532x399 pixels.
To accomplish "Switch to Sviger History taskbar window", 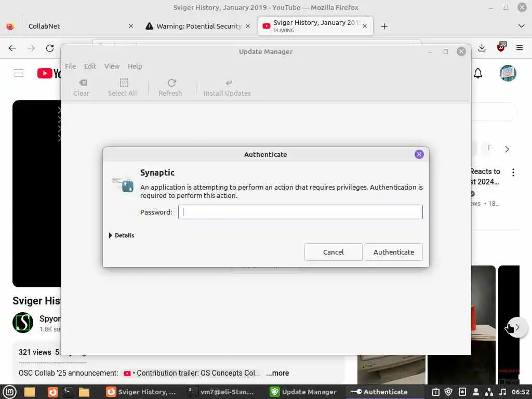I will coord(141,392).
